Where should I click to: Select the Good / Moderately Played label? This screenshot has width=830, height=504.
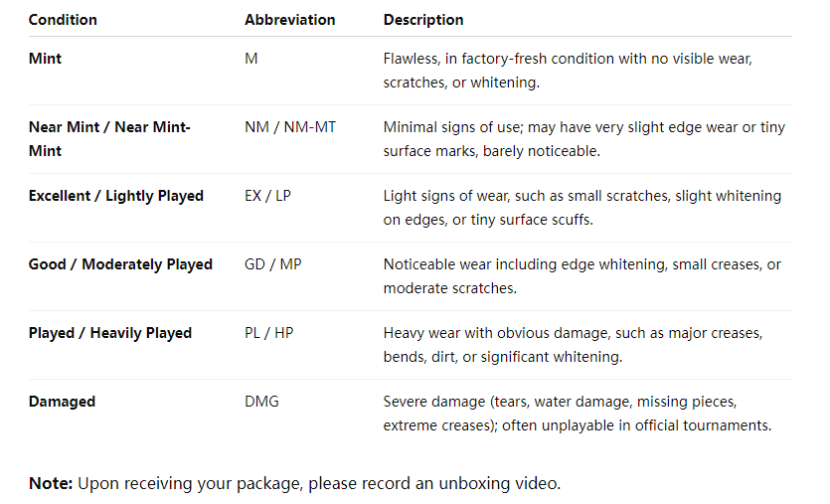click(120, 264)
